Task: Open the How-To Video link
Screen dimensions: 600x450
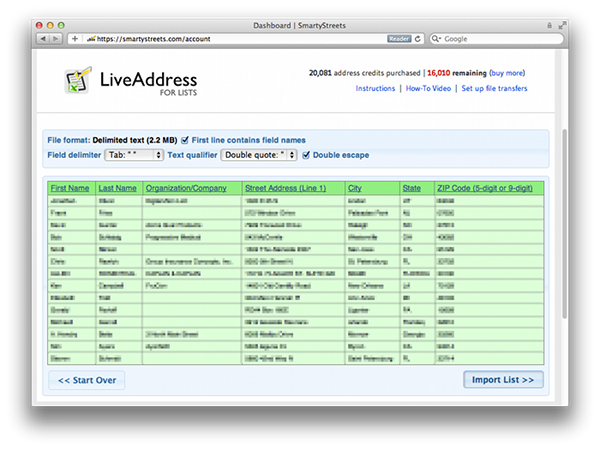Action: pyautogui.click(x=428, y=88)
